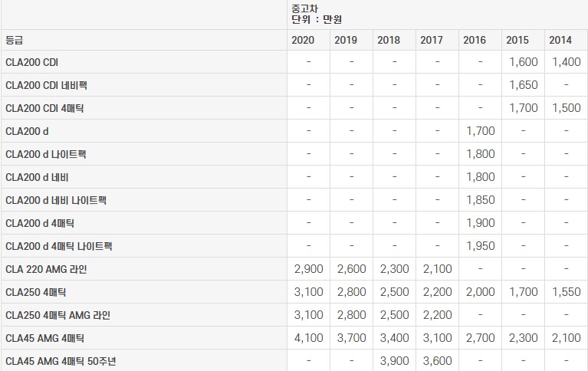Viewport: 588px width, 371px height.
Task: Click 2,200 in CLA250 4매틱 AMG 라인 row
Action: coord(437,315)
